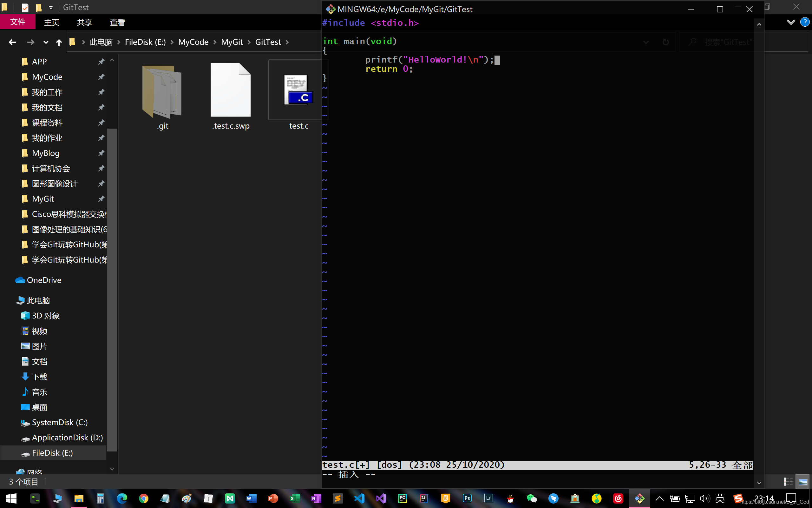Open PowerPoint from taskbar
The height and width of the screenshot is (508, 812).
[x=273, y=498]
